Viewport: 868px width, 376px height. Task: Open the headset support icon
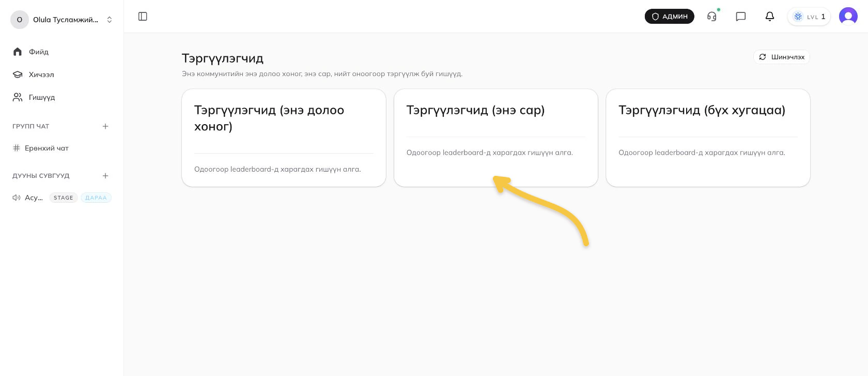(x=712, y=17)
